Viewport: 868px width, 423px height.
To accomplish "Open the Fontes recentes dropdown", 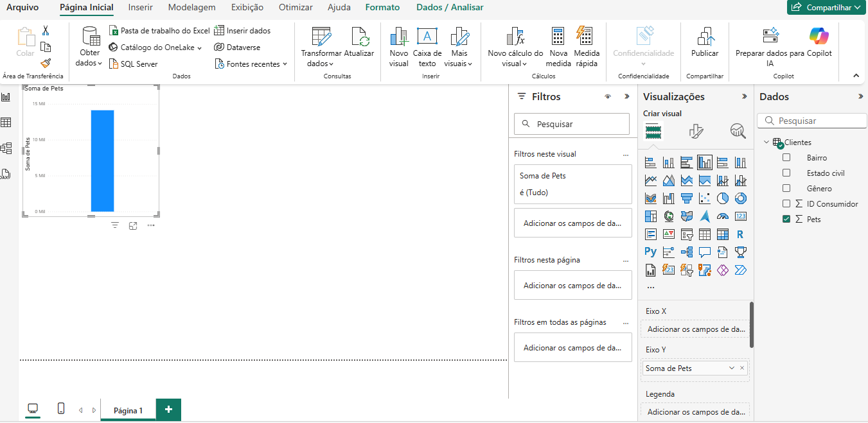I will point(285,64).
